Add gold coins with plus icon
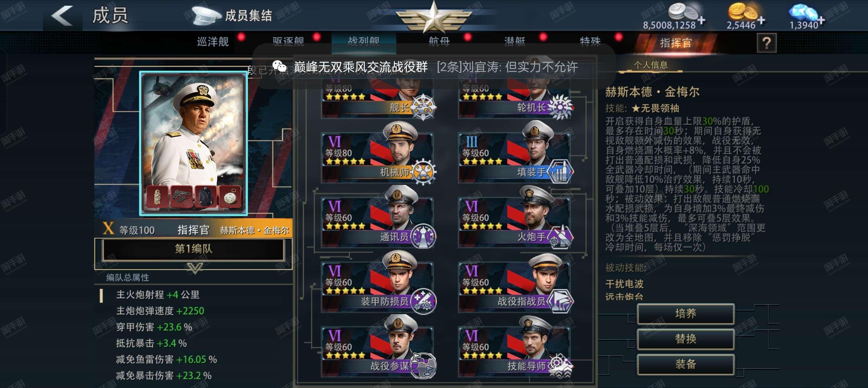 761,21
